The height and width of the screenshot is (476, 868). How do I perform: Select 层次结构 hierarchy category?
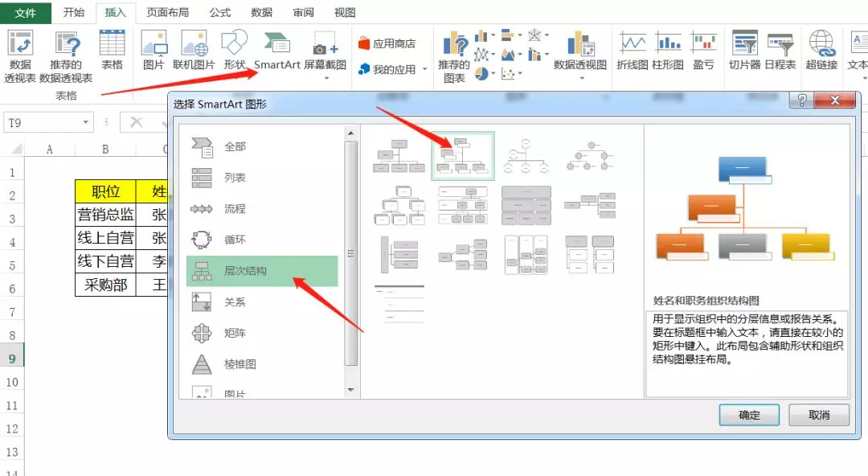click(262, 270)
